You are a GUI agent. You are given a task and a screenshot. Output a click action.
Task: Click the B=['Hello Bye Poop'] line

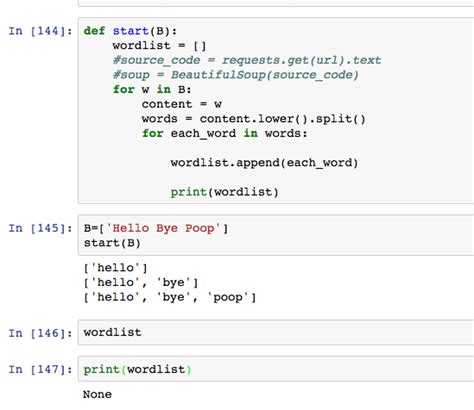[x=156, y=229]
